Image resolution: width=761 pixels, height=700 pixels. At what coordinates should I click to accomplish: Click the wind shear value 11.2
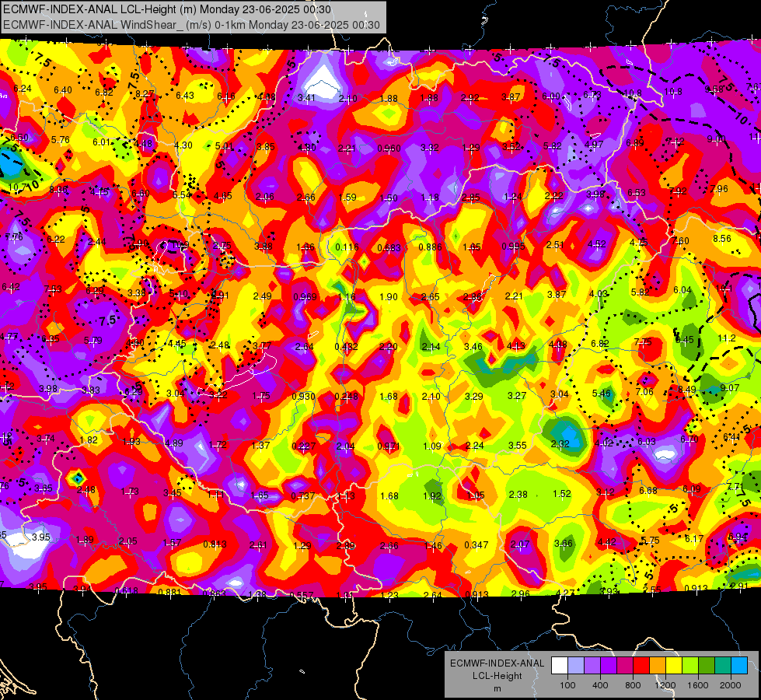(x=727, y=338)
